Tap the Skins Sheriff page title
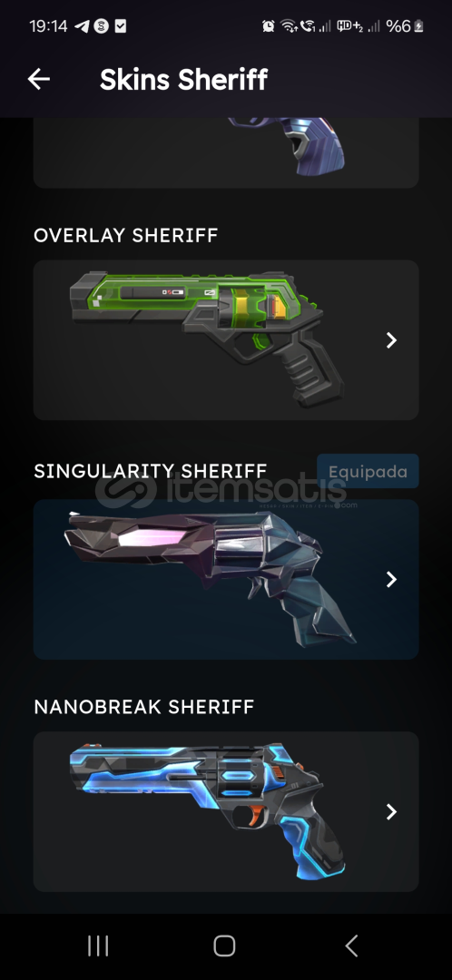Screen dimensions: 452x980 184,79
